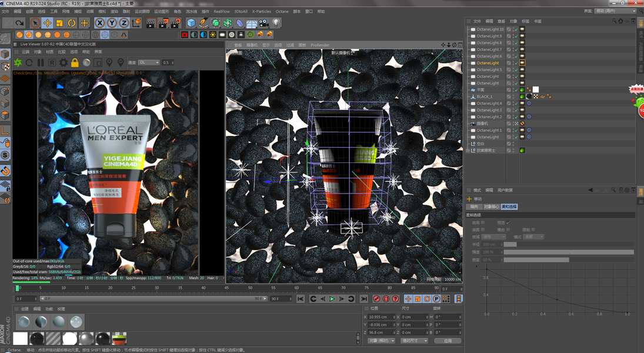Open the DL channel dropdown in Live Viewer
Image resolution: width=644 pixels, height=353 pixels.
[149, 62]
